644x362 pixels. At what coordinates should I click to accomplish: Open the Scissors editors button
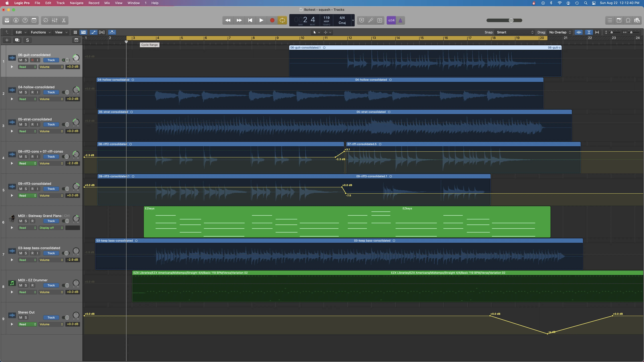click(64, 20)
